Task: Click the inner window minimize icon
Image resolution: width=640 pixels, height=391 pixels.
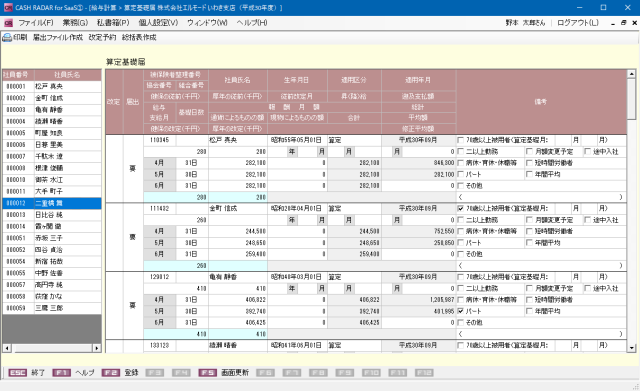Action: (x=613, y=23)
